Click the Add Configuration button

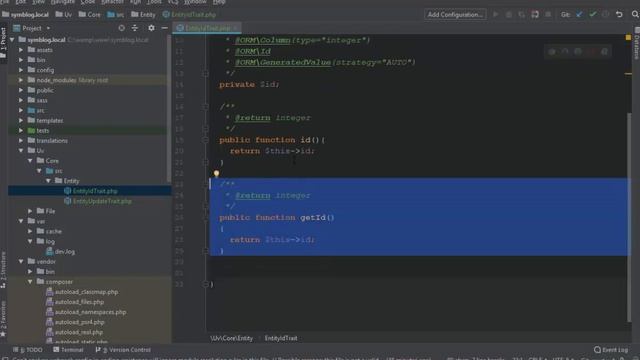coord(455,15)
